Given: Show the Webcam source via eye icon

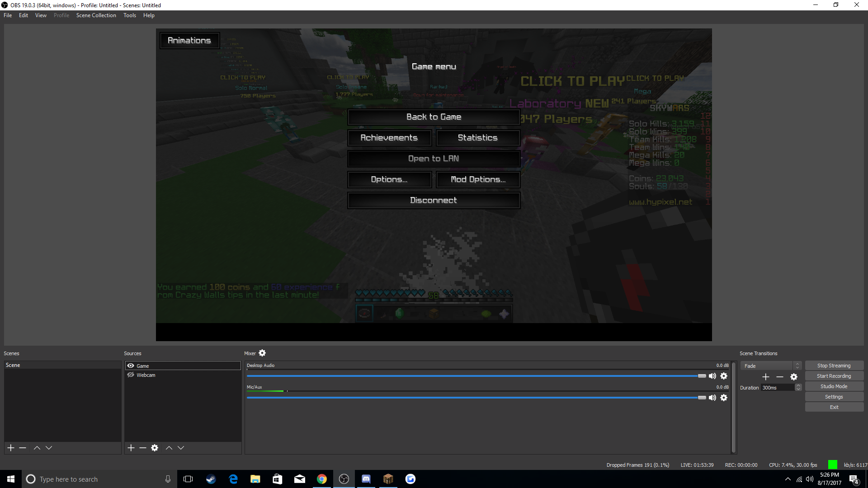Looking at the screenshot, I should point(131,375).
